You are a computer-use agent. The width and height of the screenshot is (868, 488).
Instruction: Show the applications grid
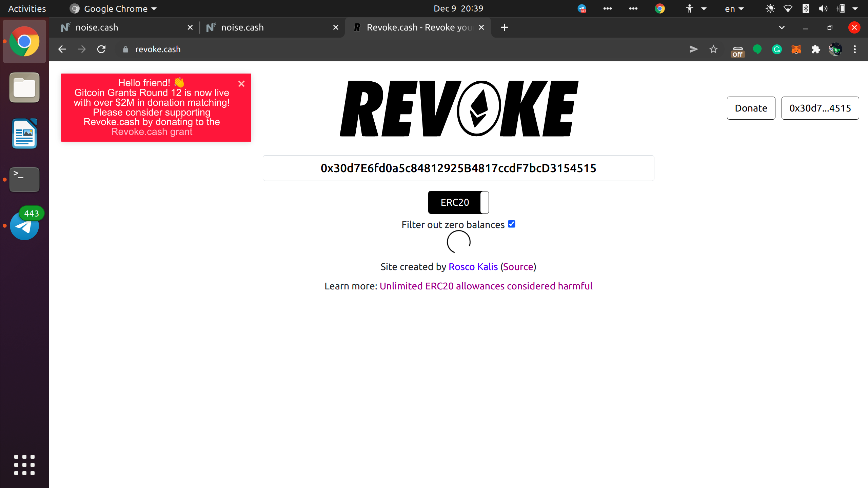pyautogui.click(x=24, y=465)
